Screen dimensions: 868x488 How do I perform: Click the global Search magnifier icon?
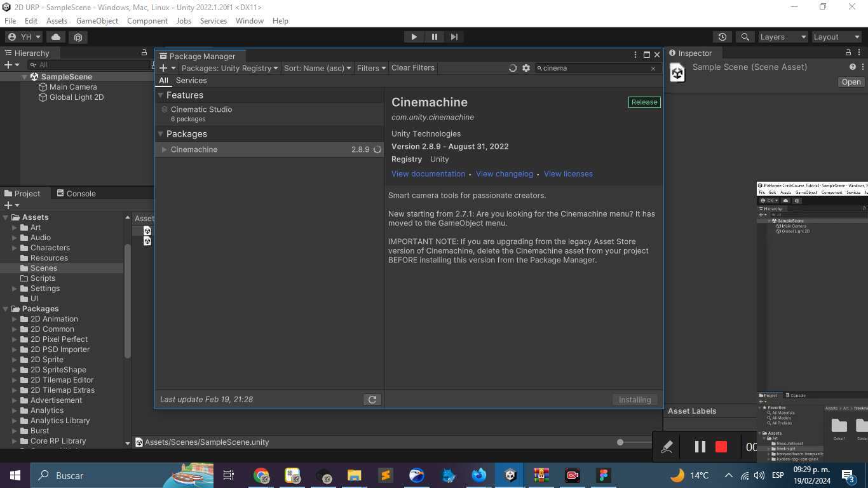click(x=745, y=37)
